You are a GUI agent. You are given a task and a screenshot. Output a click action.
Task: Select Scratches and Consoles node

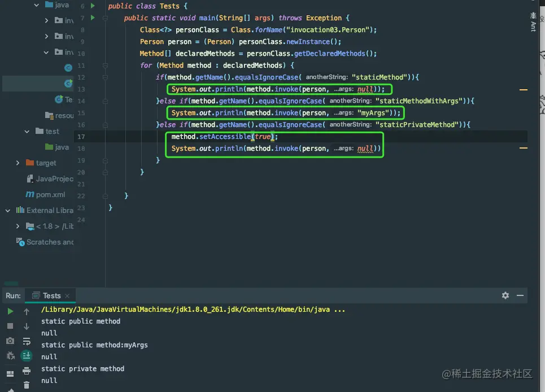tap(45, 242)
